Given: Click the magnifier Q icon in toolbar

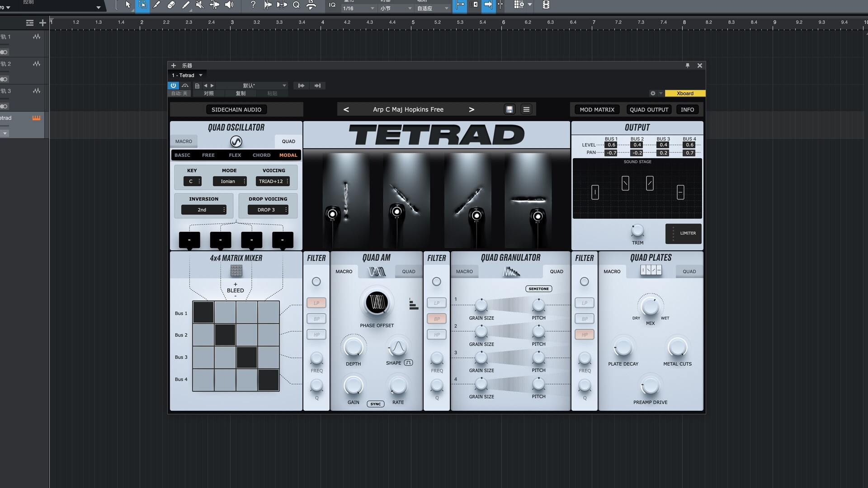Looking at the screenshot, I should (x=296, y=5).
